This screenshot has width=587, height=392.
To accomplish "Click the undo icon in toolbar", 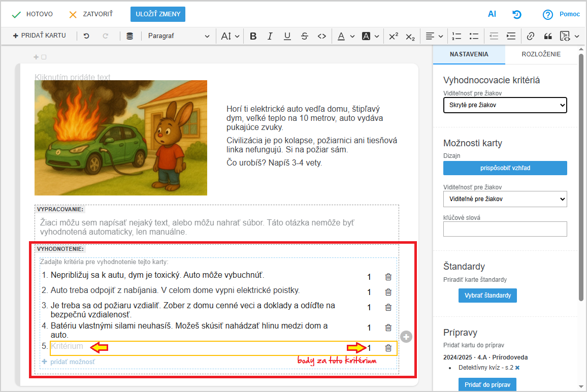I will tap(86, 36).
